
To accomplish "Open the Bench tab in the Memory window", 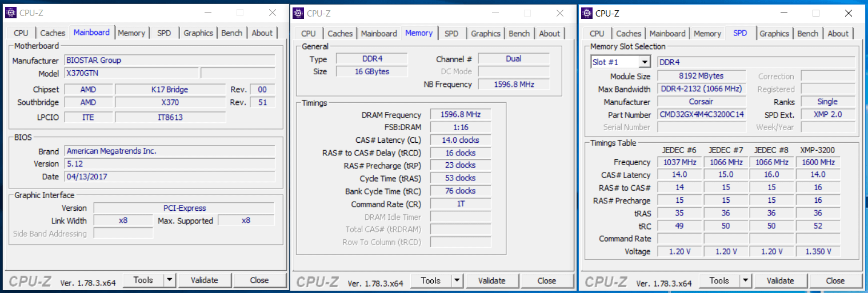I will (x=519, y=34).
